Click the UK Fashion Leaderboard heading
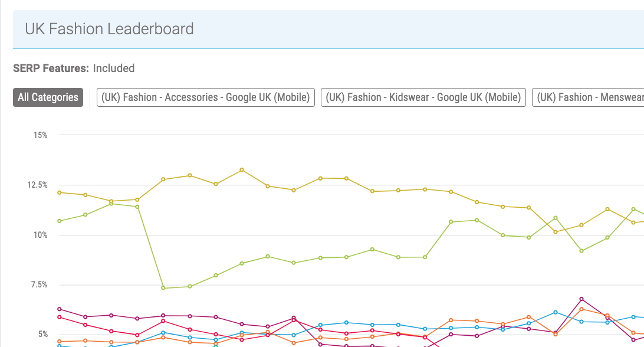This screenshot has height=347, width=644. click(109, 28)
